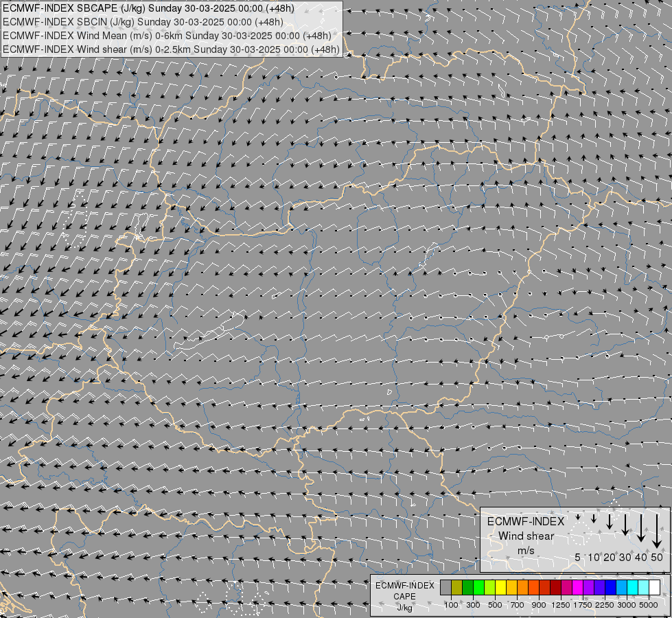Click the 'Wind shear' legend label
This screenshot has width=672, height=618.
(x=526, y=536)
